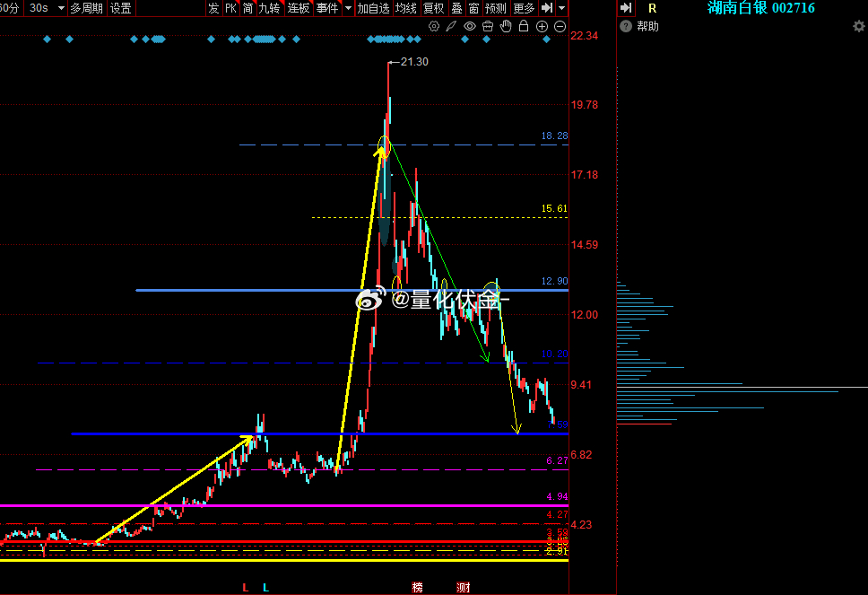Click the 10.20 dashed line label
868x595 pixels.
click(554, 354)
